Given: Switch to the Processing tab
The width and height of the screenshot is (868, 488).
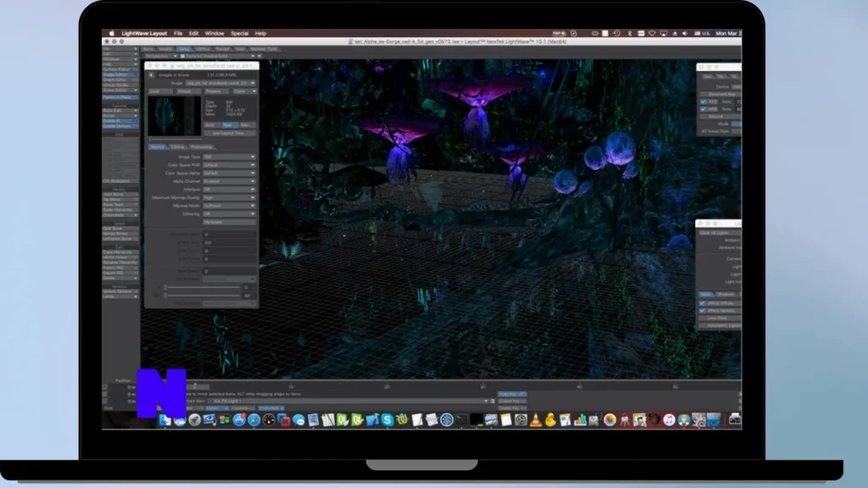Looking at the screenshot, I should [x=201, y=147].
